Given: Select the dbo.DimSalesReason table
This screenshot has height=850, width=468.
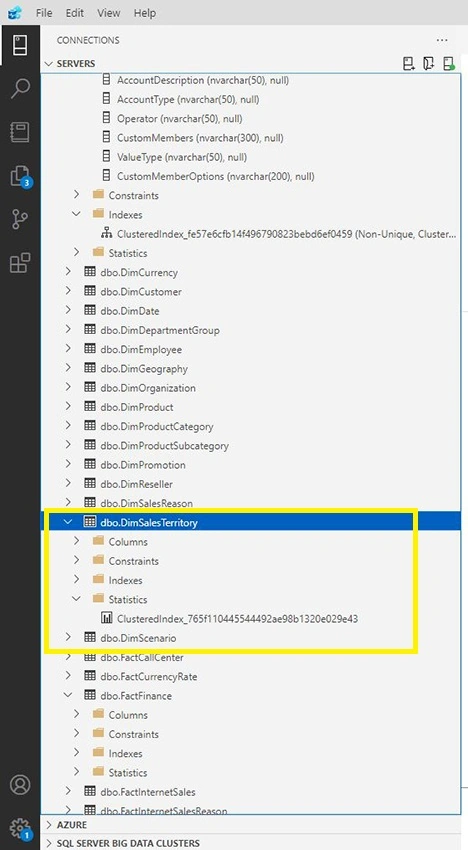Looking at the screenshot, I should [146, 503].
